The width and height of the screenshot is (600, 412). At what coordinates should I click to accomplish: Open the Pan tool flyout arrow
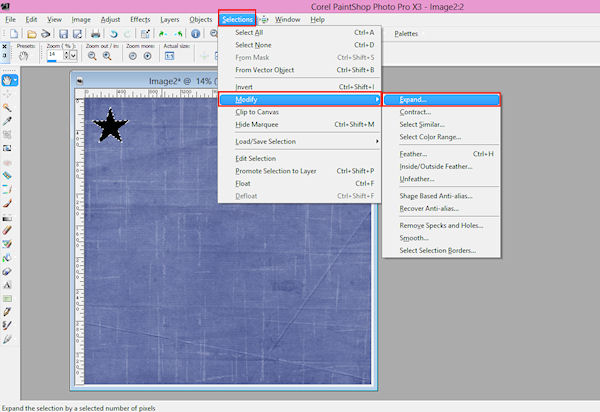pyautogui.click(x=15, y=80)
